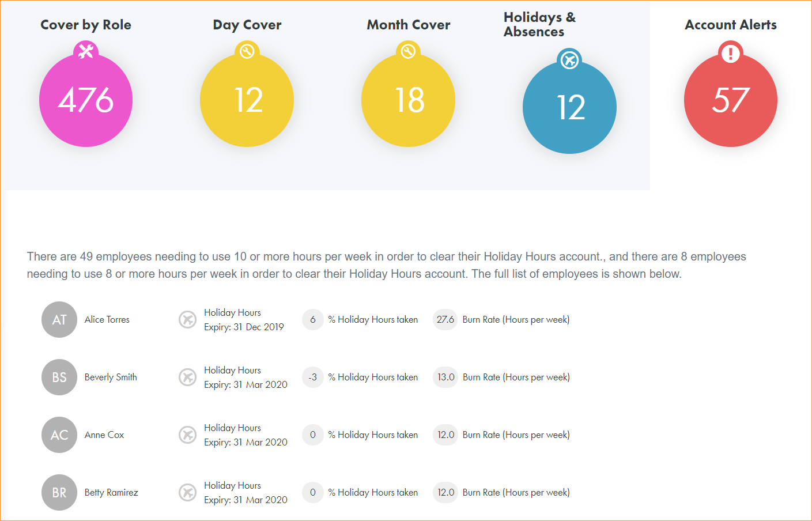The width and height of the screenshot is (812, 521).
Task: Click the wrench icon above Day Cover
Action: tap(247, 51)
